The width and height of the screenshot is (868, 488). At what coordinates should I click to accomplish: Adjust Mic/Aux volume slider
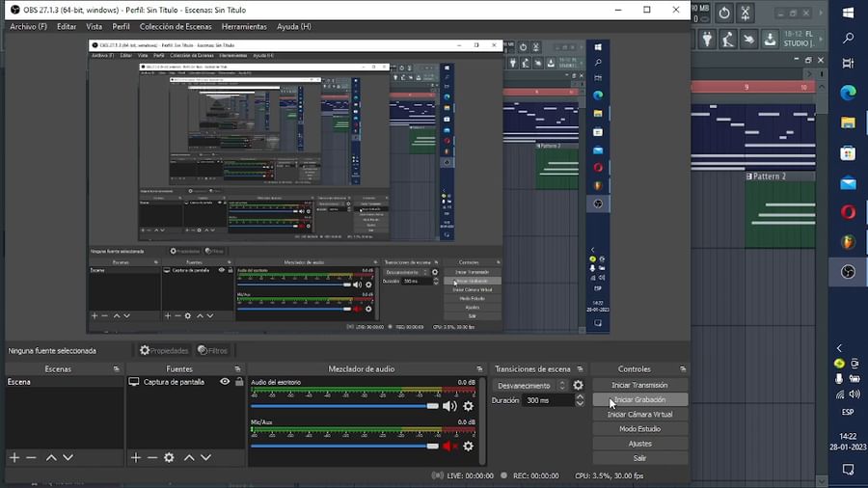coord(344,446)
